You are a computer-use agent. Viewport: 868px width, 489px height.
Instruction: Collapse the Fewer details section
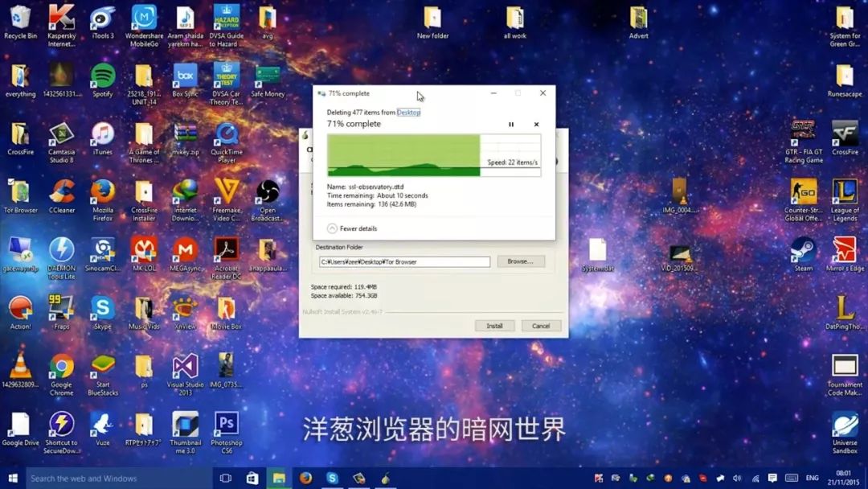(352, 228)
